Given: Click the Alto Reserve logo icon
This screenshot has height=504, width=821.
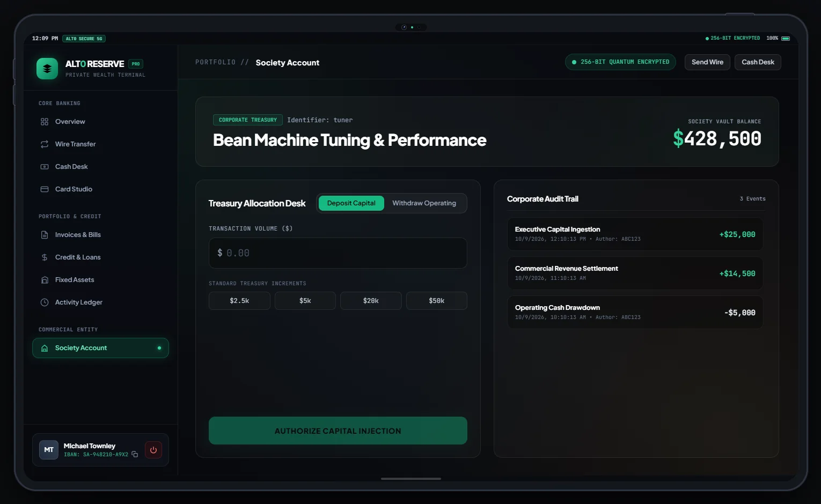Looking at the screenshot, I should 47,69.
